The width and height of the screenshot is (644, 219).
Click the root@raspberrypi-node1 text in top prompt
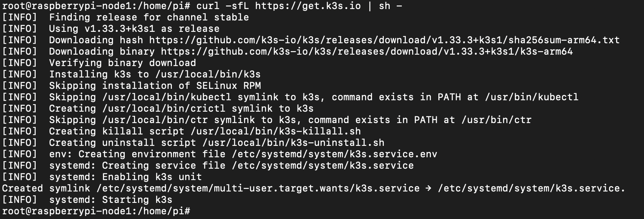(x=67, y=6)
